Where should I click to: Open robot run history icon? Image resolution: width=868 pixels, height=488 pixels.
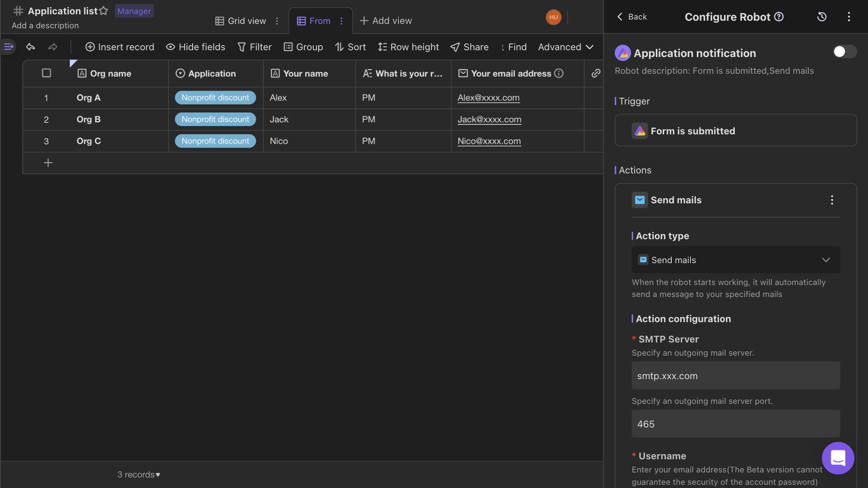[x=822, y=17]
